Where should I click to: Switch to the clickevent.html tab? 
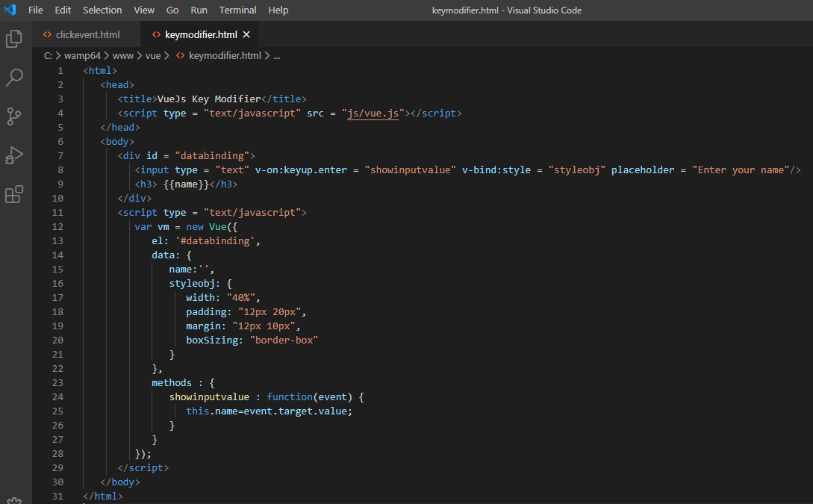tap(87, 35)
